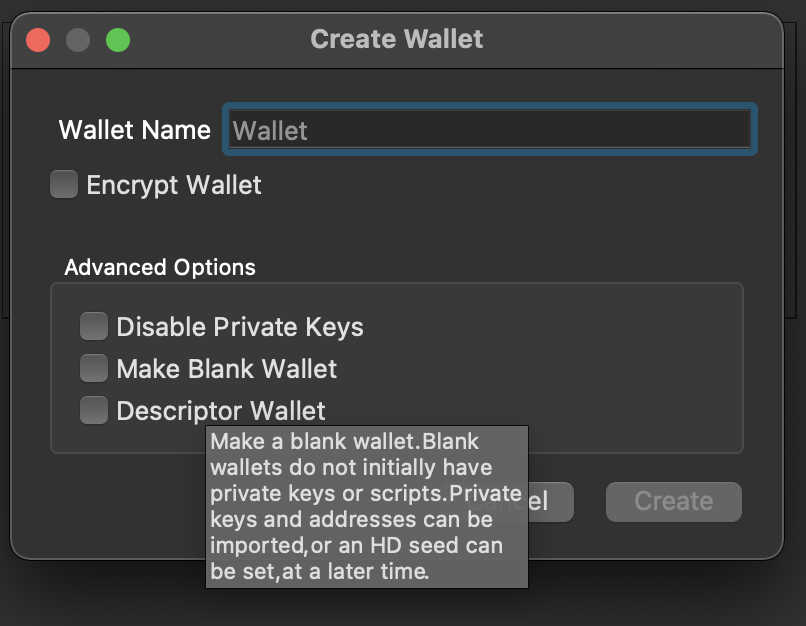Viewport: 806px width, 626px height.
Task: Enable the Encrypt Wallet checkbox
Action: (x=64, y=184)
